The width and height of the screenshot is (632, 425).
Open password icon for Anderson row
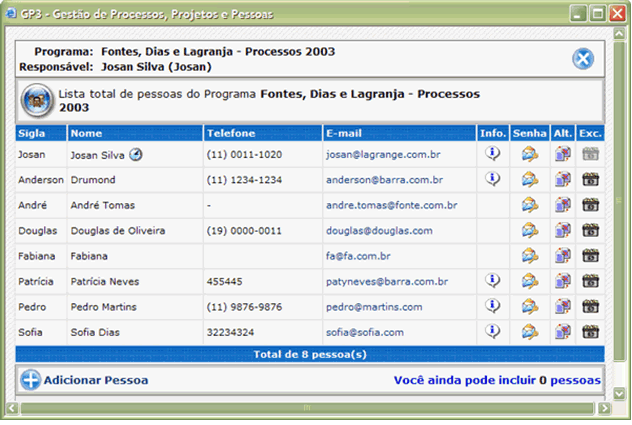click(529, 179)
